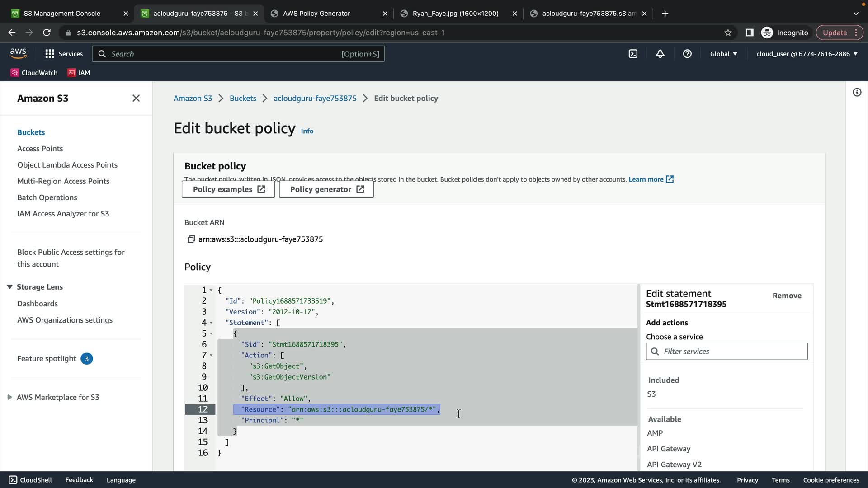Collapse the Storage Lens section
Viewport: 868px width, 488px height.
coord(9,287)
